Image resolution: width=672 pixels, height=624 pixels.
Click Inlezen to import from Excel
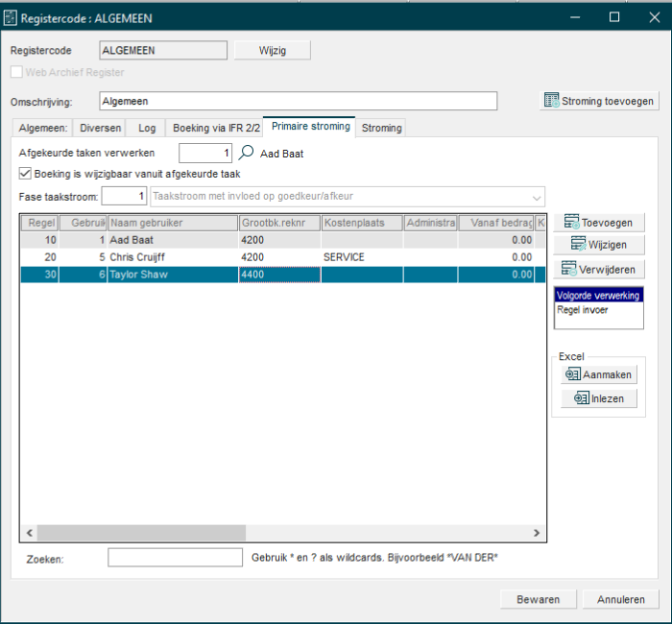tap(599, 398)
